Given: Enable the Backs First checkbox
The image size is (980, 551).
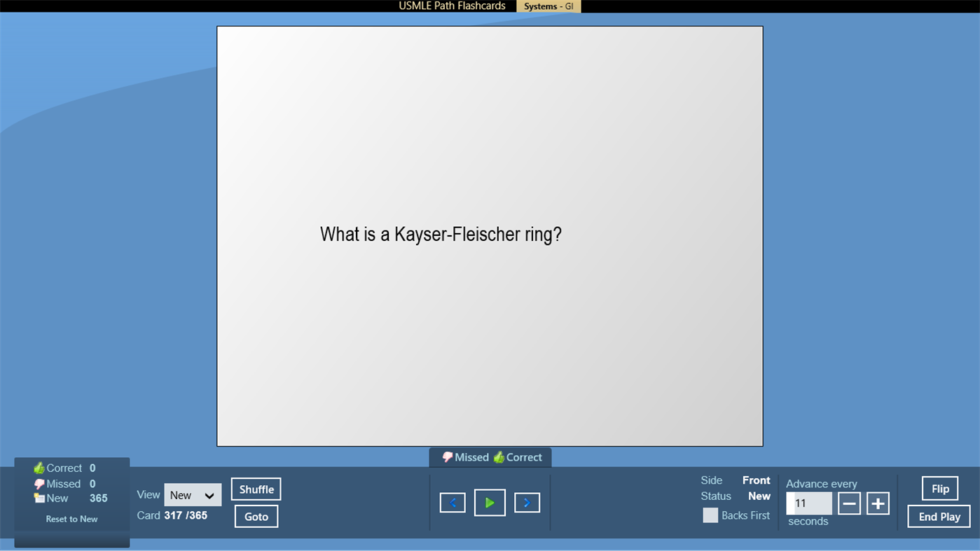Looking at the screenshot, I should point(710,515).
